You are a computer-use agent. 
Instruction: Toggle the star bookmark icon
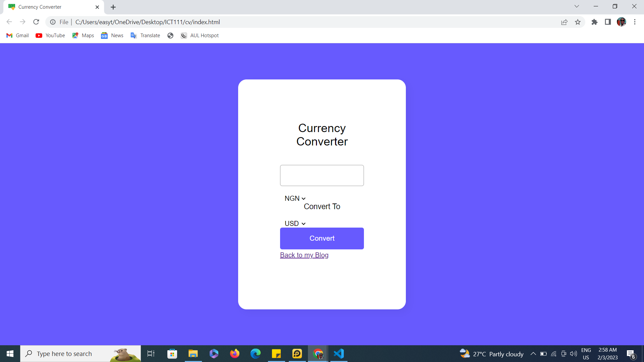tap(578, 22)
